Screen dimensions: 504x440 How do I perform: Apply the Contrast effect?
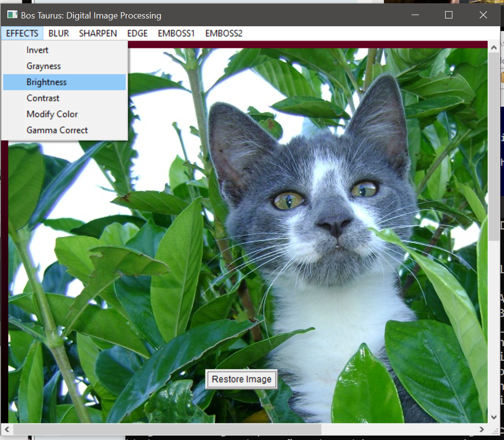tap(43, 98)
